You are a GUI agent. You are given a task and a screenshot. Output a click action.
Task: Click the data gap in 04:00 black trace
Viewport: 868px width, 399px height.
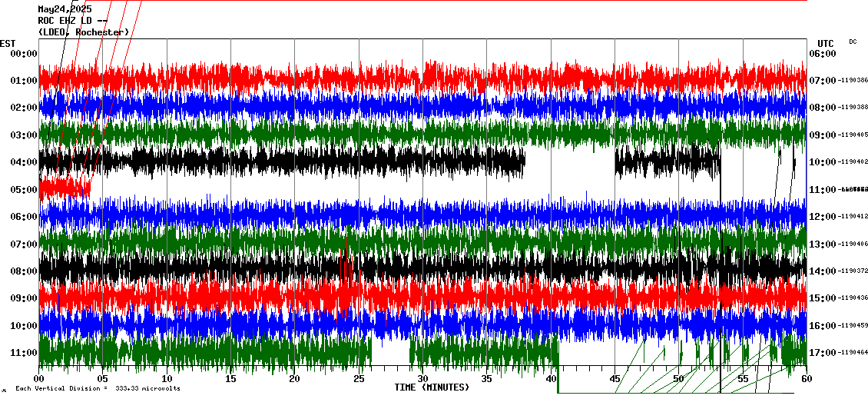[x=569, y=162]
